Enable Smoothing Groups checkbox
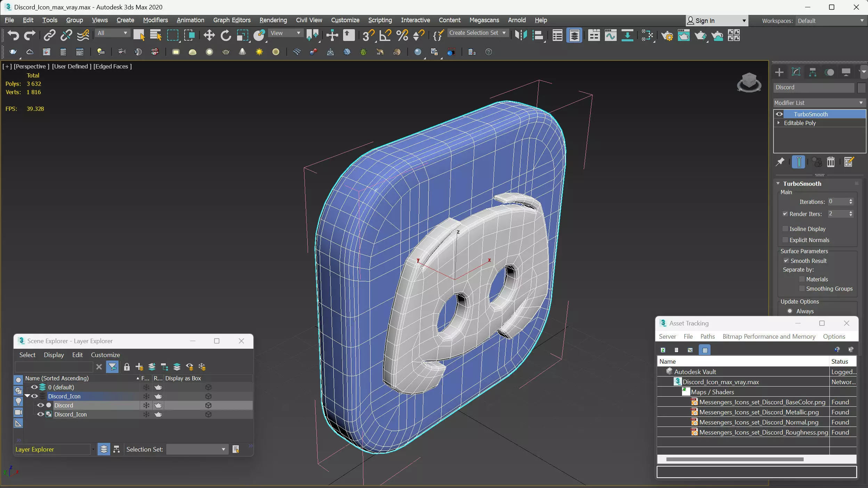Screen dimensions: 868x488 [x=802, y=288]
